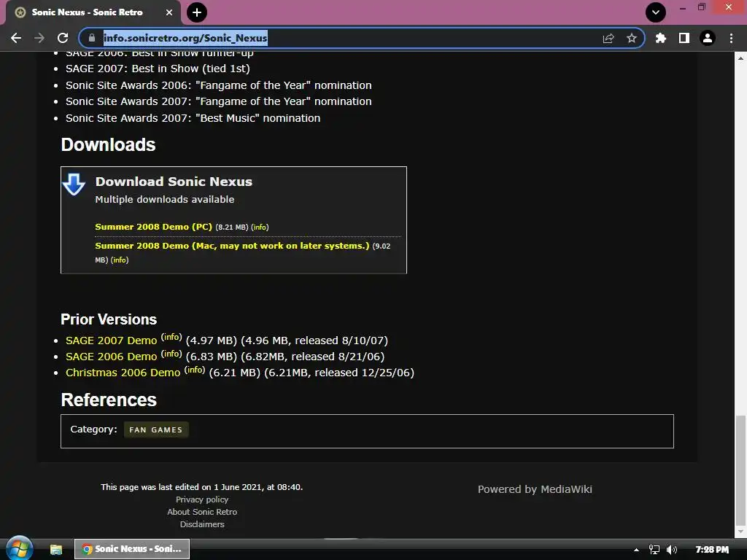The height and width of the screenshot is (560, 747).
Task: View site info via padlock icon
Action: point(92,38)
